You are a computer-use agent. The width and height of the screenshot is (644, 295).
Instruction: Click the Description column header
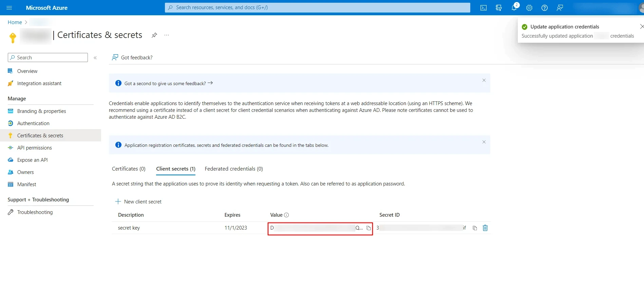(131, 215)
